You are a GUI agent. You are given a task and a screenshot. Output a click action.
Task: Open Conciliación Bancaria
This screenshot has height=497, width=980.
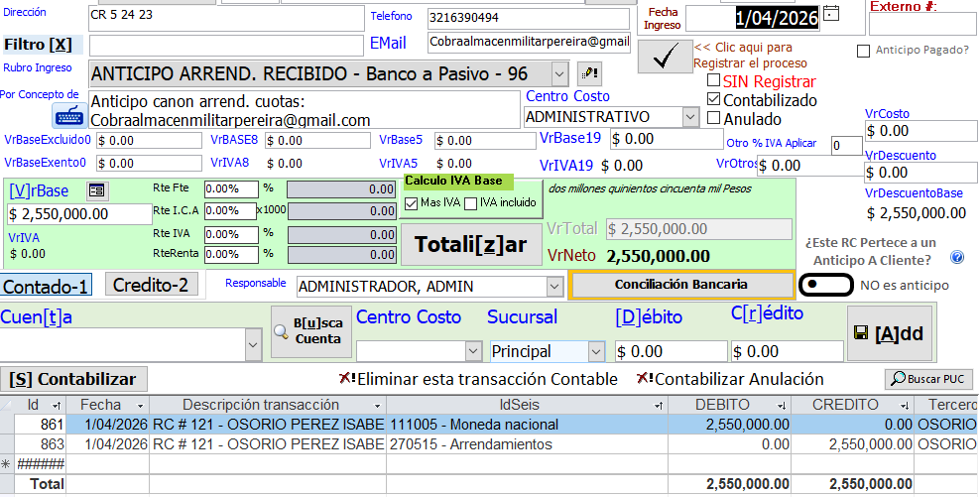[681, 285]
